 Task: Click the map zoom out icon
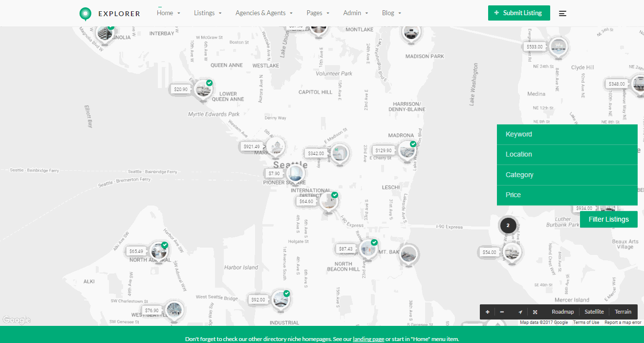click(501, 312)
